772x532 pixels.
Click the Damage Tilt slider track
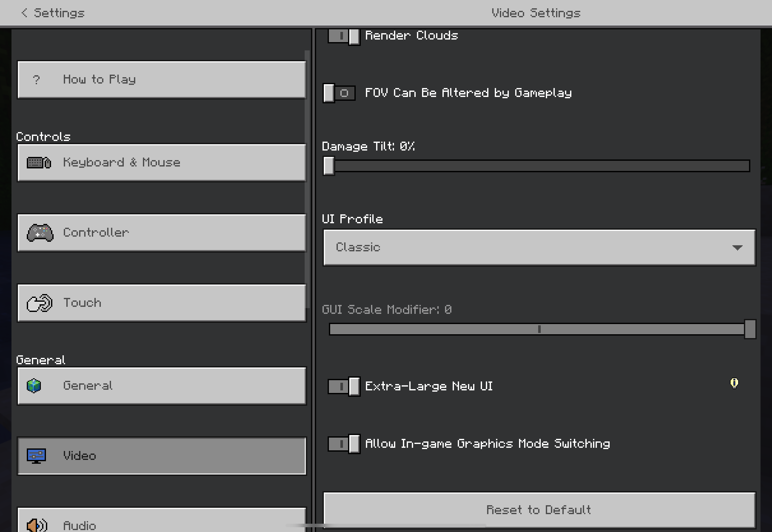[540, 166]
